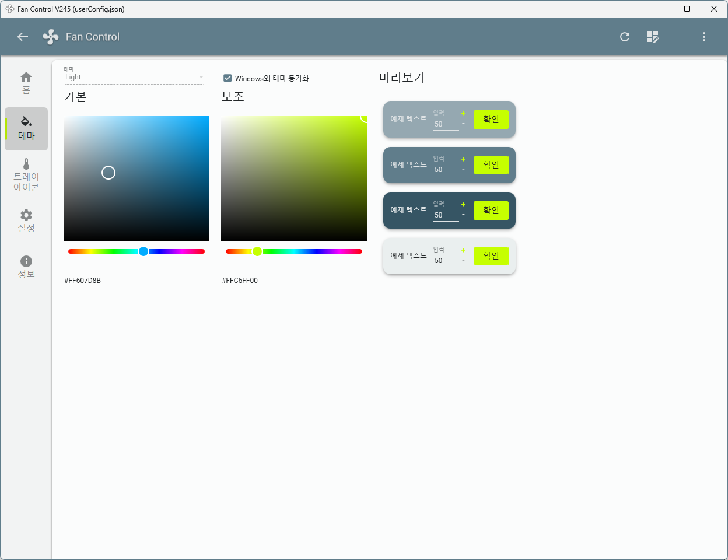728x560 pixels.
Task: Click 예제 텍스트 in the white preview card
Action: click(x=408, y=256)
